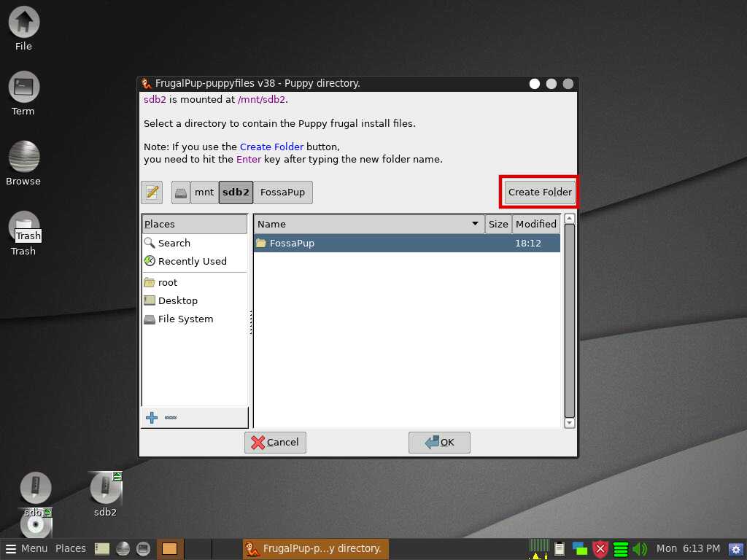Screen dimensions: 747x560
Task: Open the Term desktop icon
Action: pyautogui.click(x=23, y=87)
